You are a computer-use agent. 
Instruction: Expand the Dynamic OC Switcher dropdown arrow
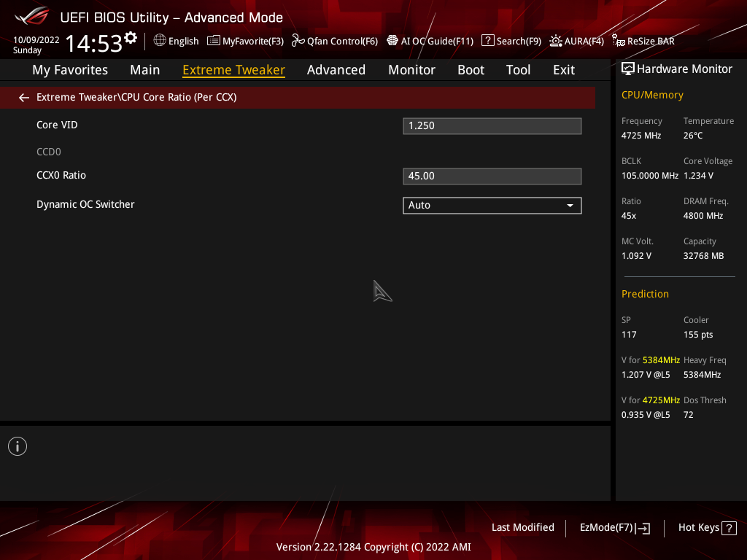click(x=570, y=205)
